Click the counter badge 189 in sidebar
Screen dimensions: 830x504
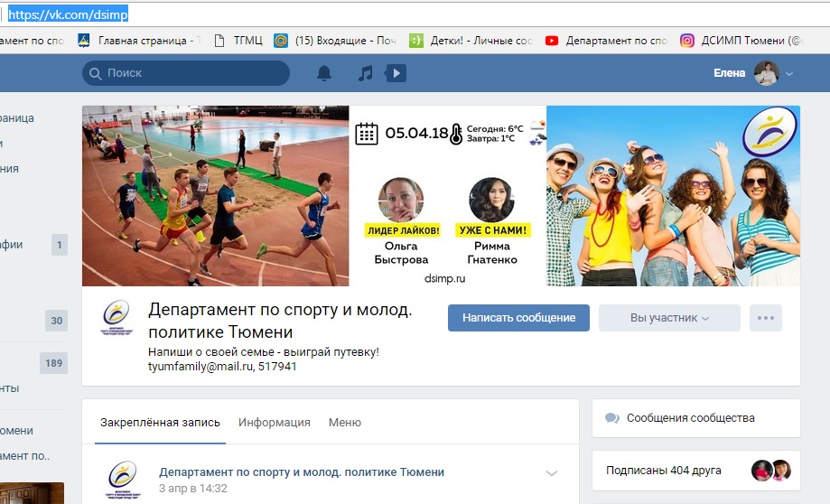[x=53, y=363]
